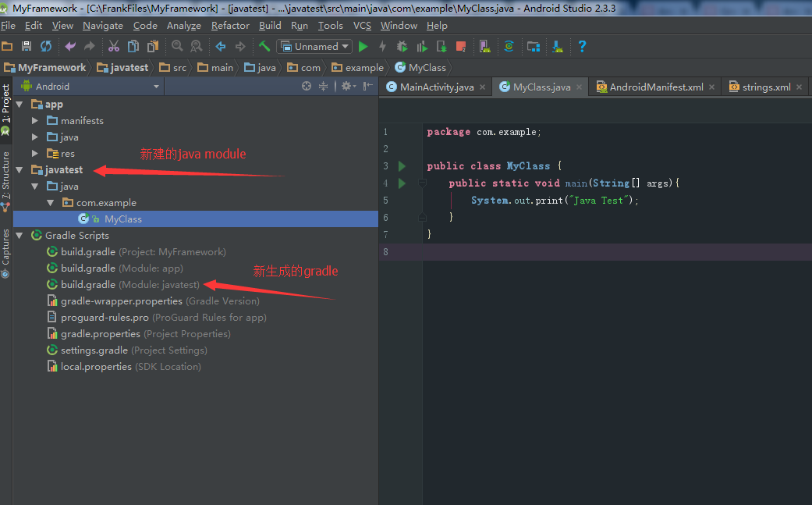Open the Refactor menu
This screenshot has width=812, height=505.
(x=230, y=26)
